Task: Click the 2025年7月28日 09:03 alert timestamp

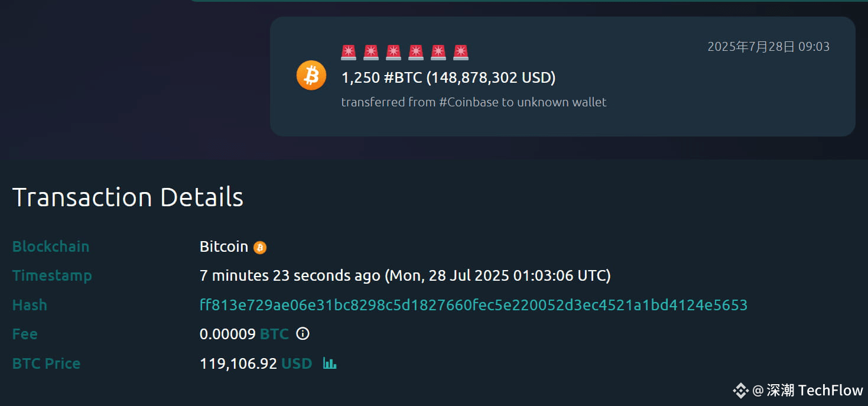Action: tap(769, 47)
